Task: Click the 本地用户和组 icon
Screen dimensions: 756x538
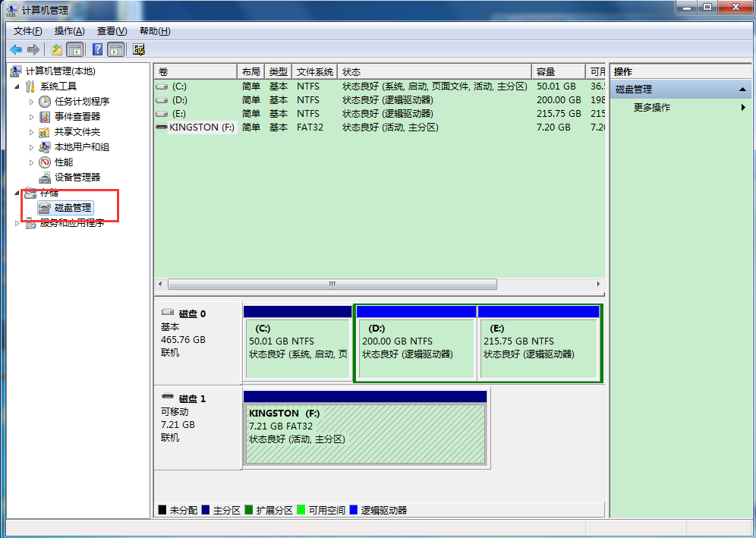Action: click(45, 147)
